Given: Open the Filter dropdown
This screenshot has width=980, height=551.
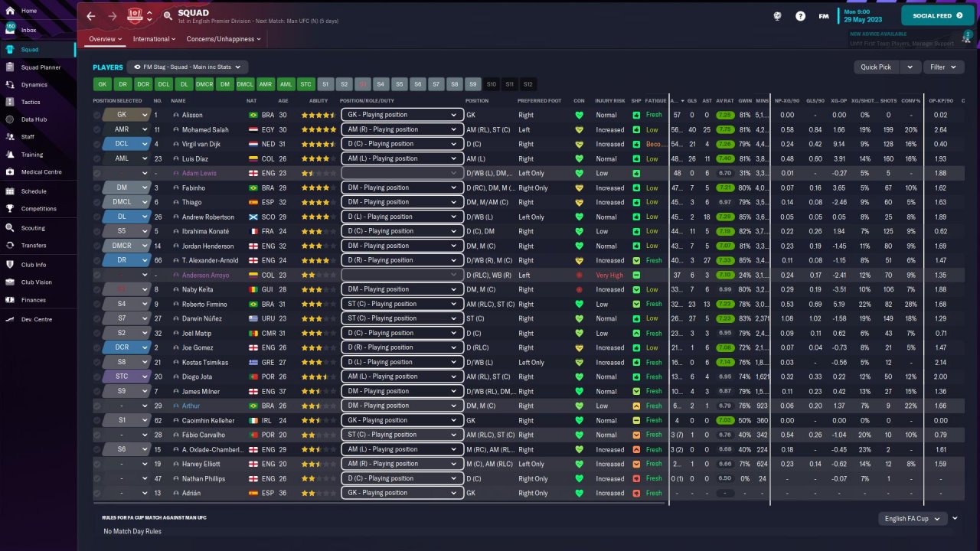Looking at the screenshot, I should click(942, 67).
